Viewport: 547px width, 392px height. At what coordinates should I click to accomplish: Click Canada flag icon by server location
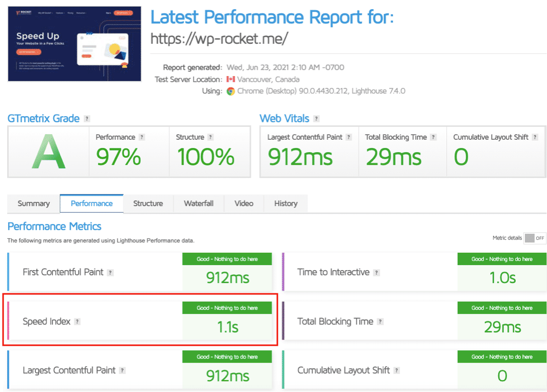click(231, 80)
